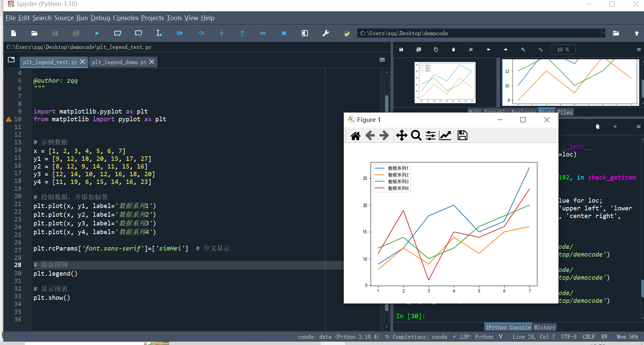Click Completions: conda status entry
Screen dimensions: 644x345
tap(416, 337)
